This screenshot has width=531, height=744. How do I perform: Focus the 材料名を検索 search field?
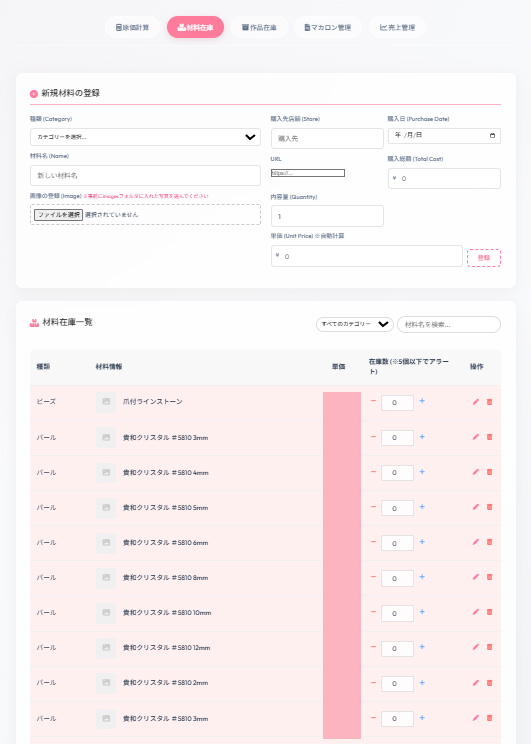pyautogui.click(x=449, y=325)
